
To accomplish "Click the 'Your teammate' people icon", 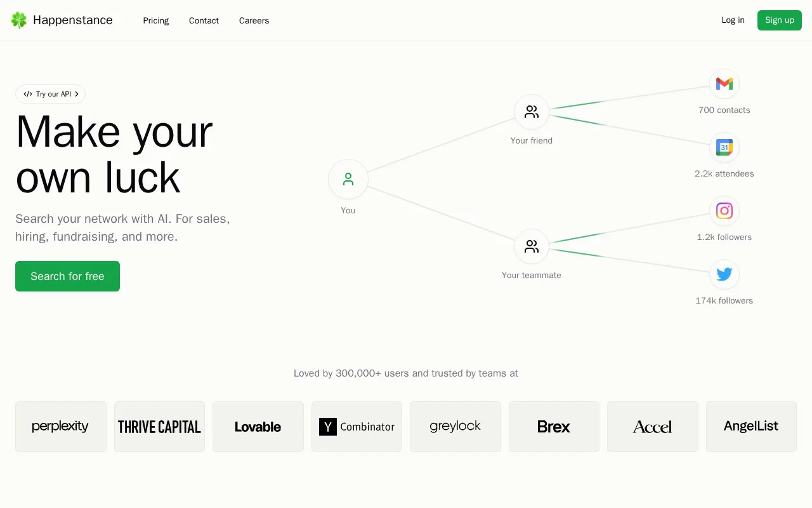I will tap(532, 246).
